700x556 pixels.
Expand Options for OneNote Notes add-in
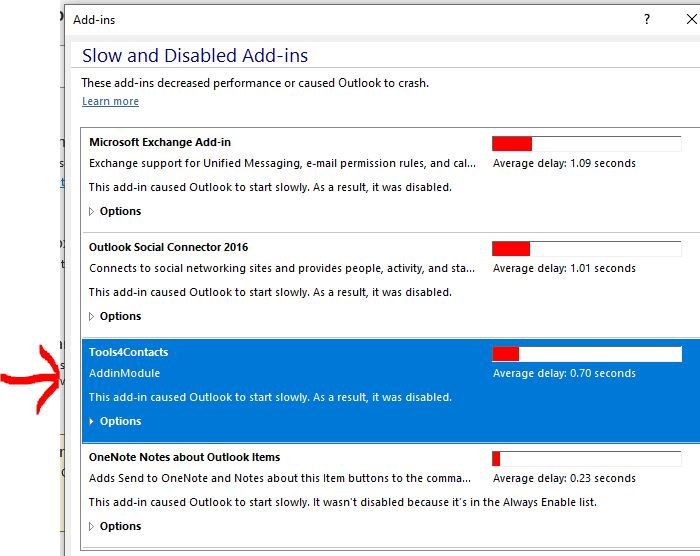click(115, 526)
